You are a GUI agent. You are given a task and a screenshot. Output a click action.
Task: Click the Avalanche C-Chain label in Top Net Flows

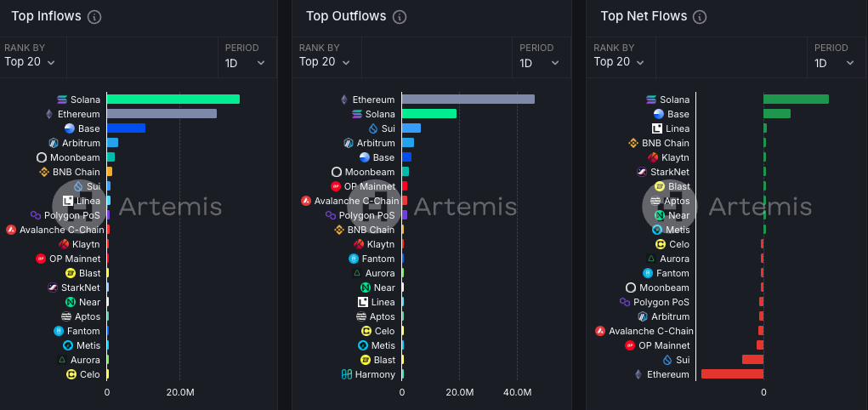point(651,331)
